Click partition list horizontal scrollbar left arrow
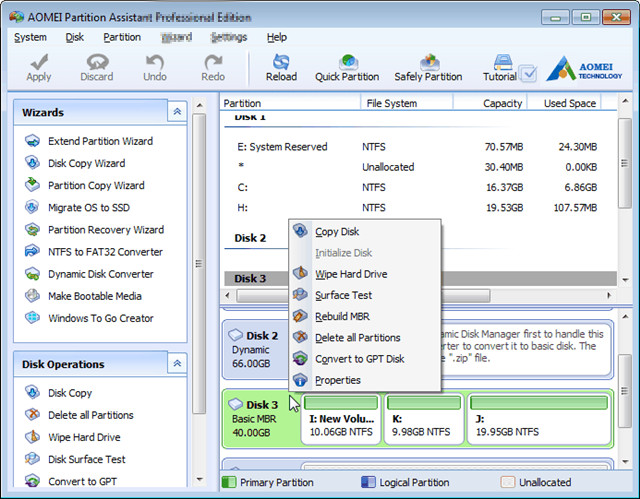The height and width of the screenshot is (499, 640). (x=227, y=295)
